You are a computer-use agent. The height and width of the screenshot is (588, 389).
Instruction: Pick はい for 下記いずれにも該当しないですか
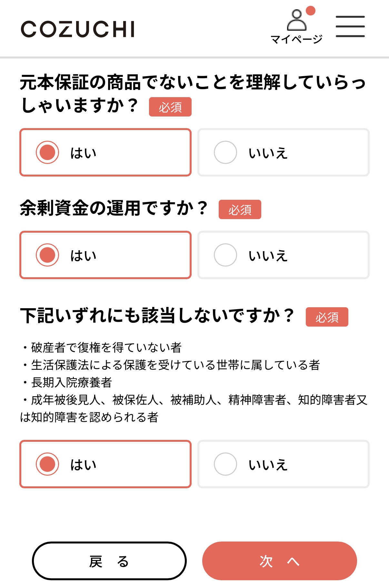point(105,464)
